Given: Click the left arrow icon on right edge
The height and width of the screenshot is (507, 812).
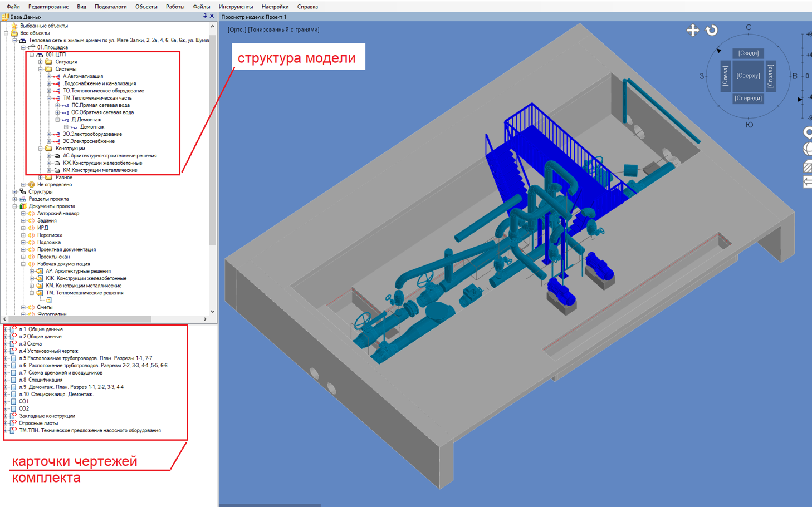Looking at the screenshot, I should (808, 181).
